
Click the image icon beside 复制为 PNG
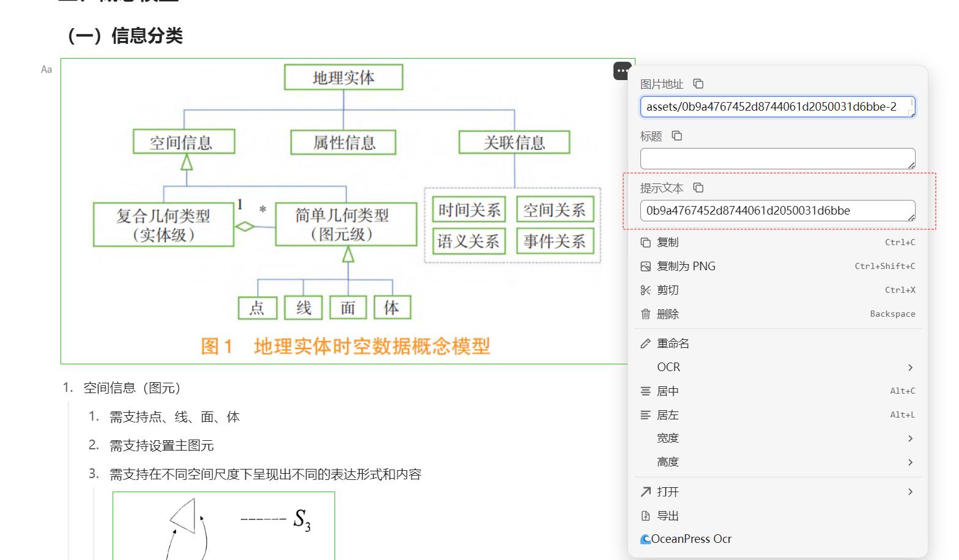tap(645, 266)
